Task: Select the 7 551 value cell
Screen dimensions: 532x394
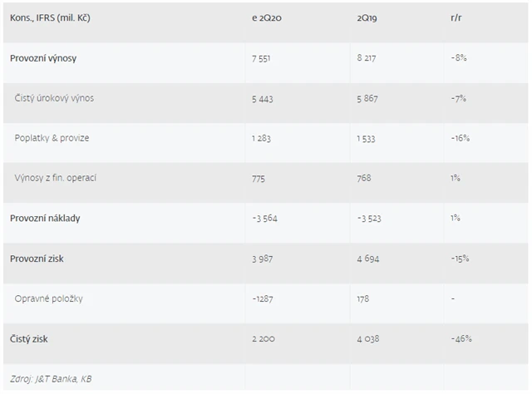Action: [264, 58]
